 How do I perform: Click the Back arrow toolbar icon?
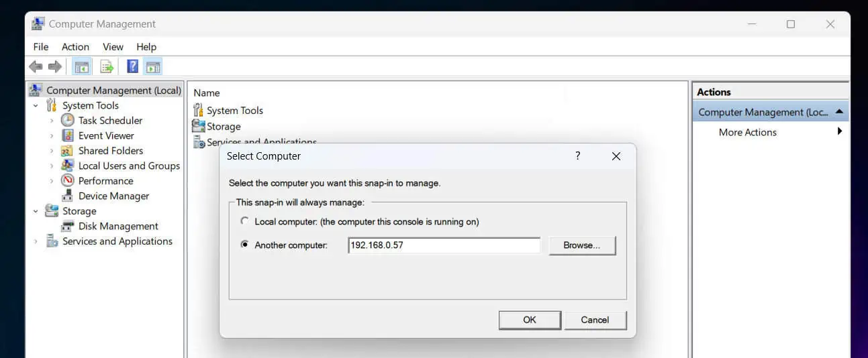click(x=36, y=66)
